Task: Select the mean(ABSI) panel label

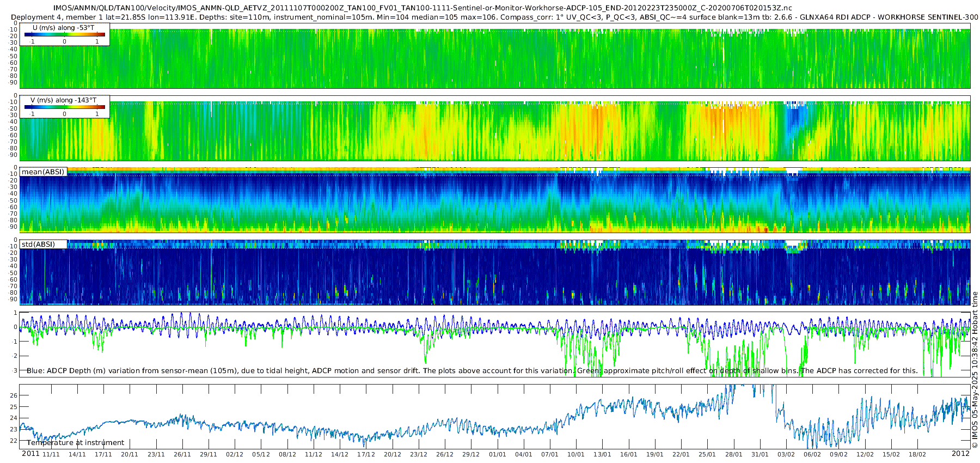Action: (x=43, y=172)
